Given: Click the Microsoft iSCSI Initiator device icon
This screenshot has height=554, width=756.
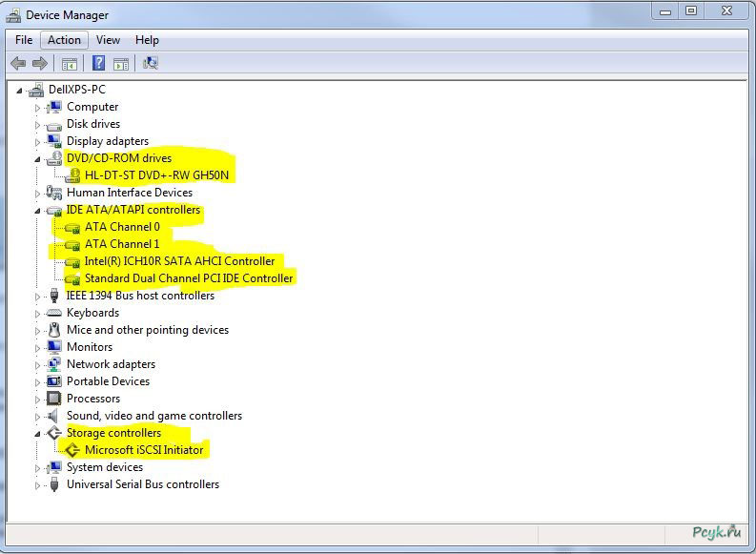Looking at the screenshot, I should [72, 450].
